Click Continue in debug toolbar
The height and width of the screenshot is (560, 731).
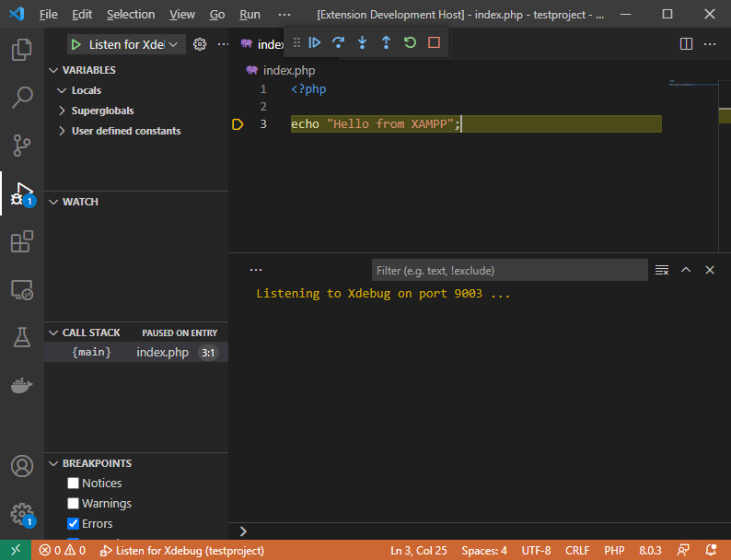click(x=315, y=43)
